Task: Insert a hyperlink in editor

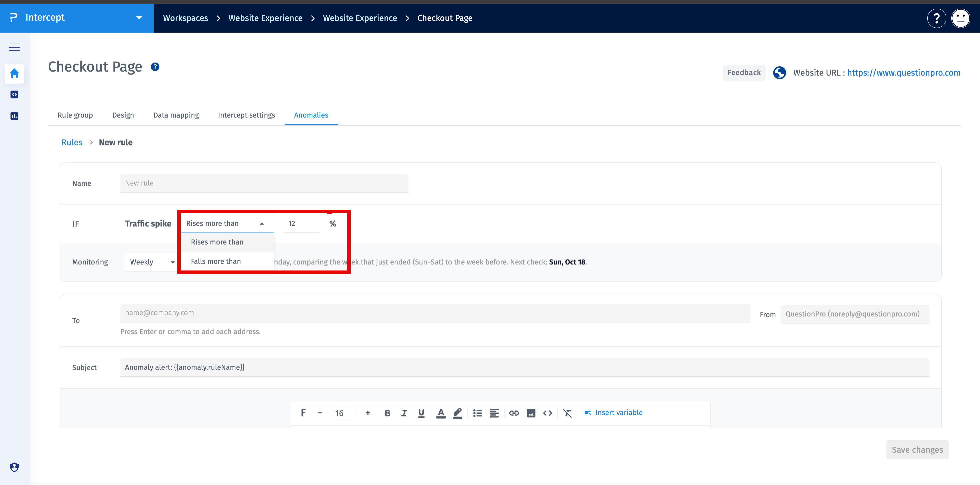Action: point(514,413)
